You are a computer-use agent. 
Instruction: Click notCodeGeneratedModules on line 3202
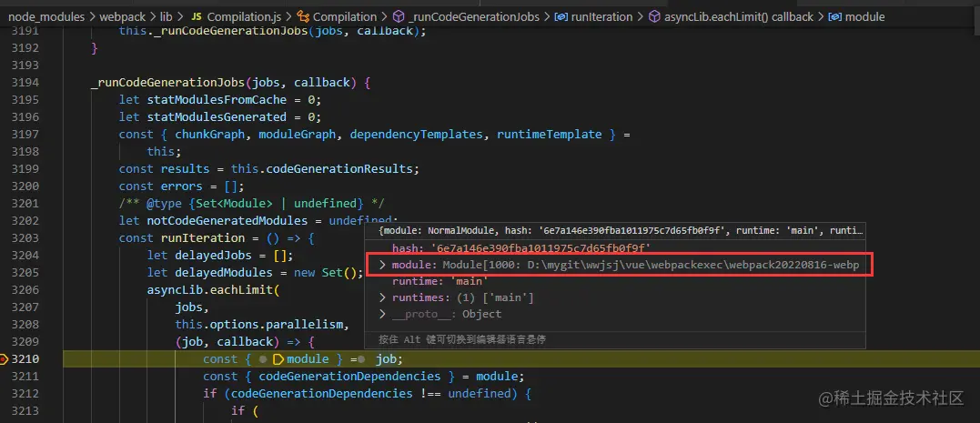click(227, 220)
